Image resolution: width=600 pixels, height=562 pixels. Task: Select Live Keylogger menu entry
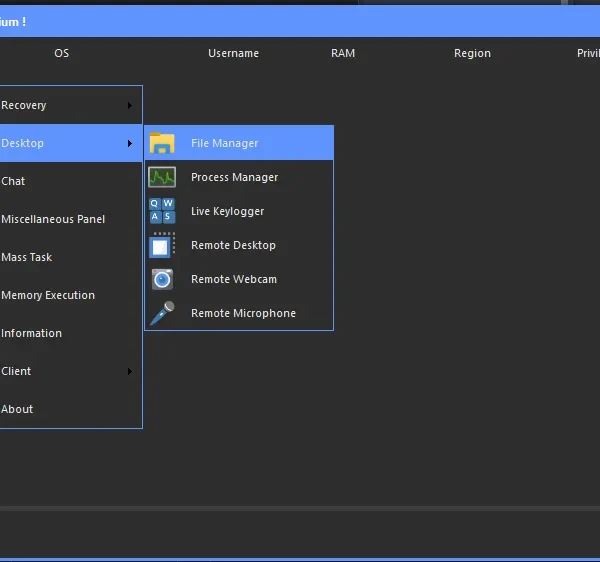click(x=239, y=211)
